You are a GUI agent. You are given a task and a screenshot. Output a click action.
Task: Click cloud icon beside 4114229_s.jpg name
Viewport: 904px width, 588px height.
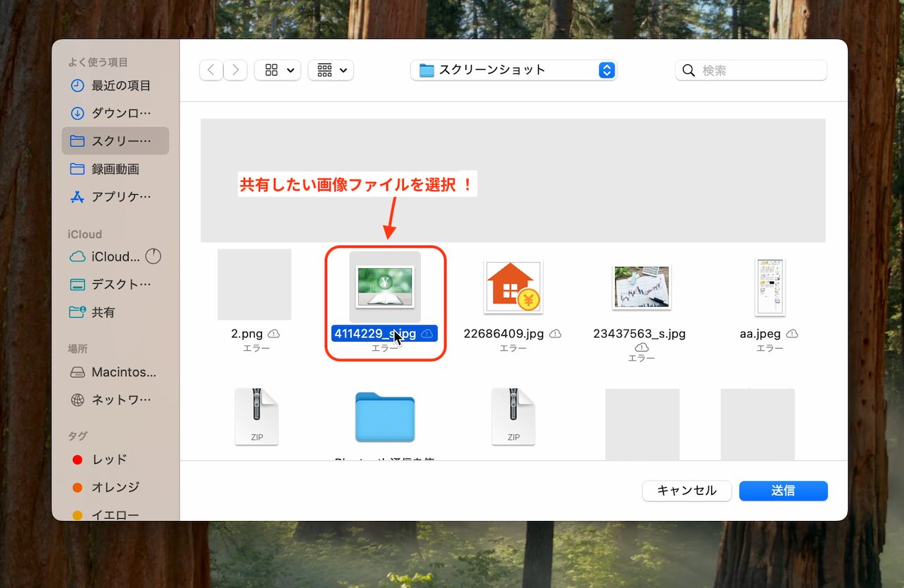pos(427,334)
